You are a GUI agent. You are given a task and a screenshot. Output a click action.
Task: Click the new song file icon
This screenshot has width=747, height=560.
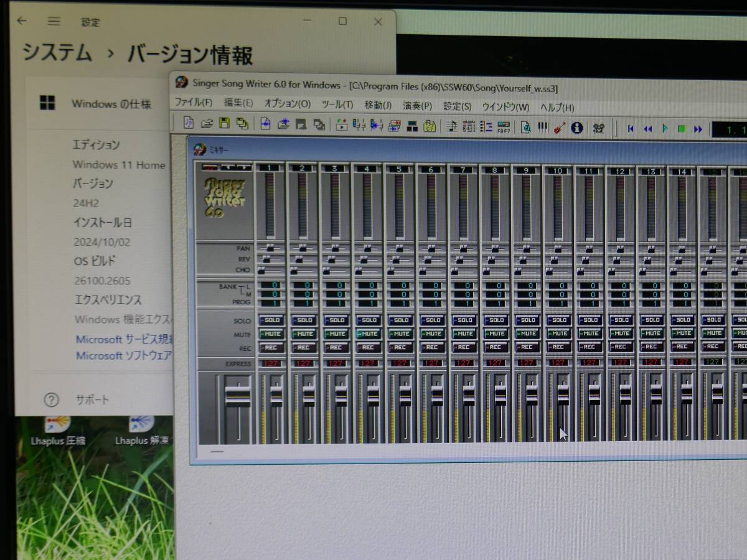tap(189, 124)
